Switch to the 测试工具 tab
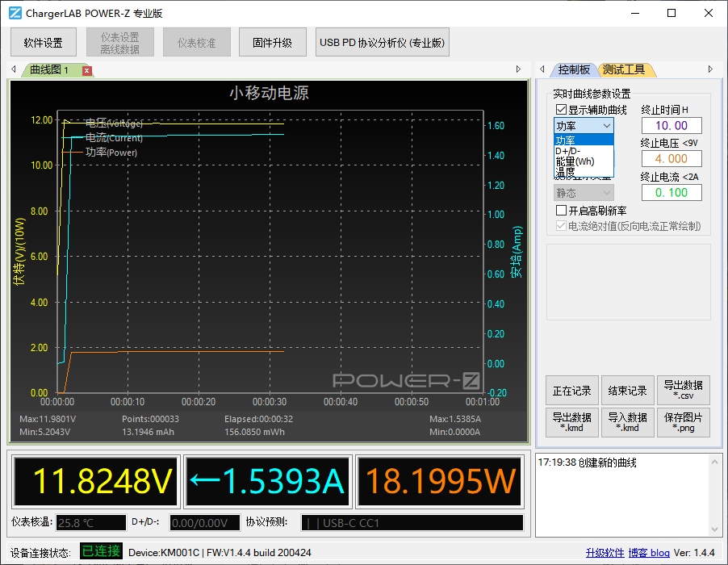The width and height of the screenshot is (728, 565). coord(624,69)
